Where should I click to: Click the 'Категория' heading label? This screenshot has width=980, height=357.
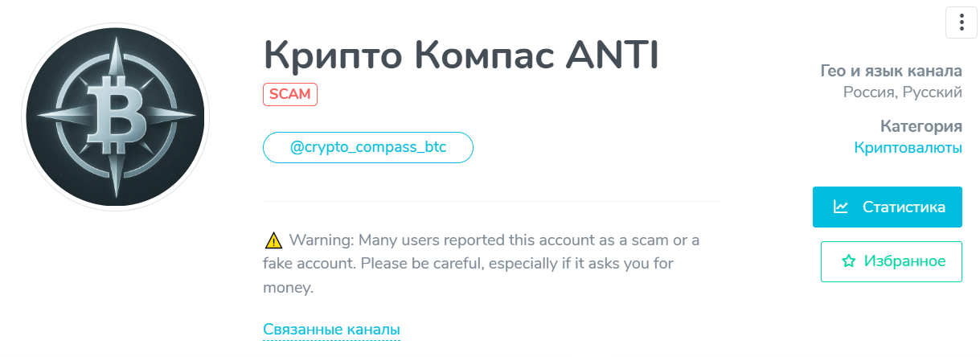[921, 126]
